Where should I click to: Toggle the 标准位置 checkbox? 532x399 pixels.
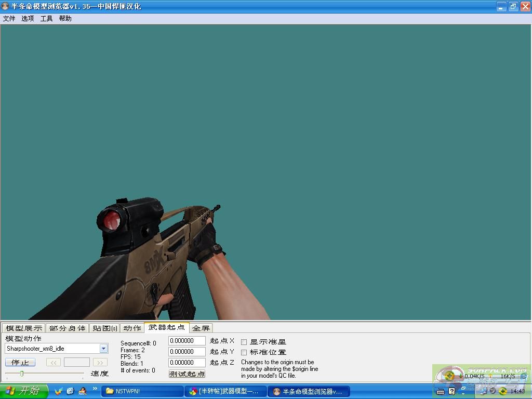(244, 352)
